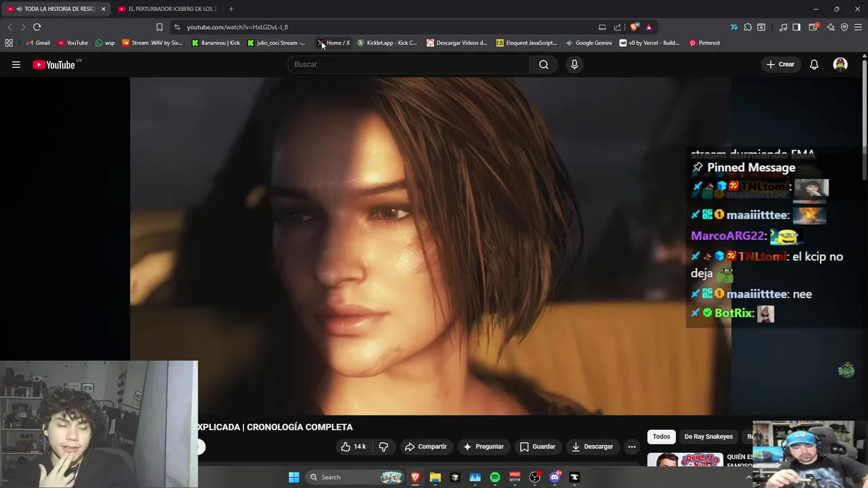Open Brave main menu hamburger

coord(859,27)
